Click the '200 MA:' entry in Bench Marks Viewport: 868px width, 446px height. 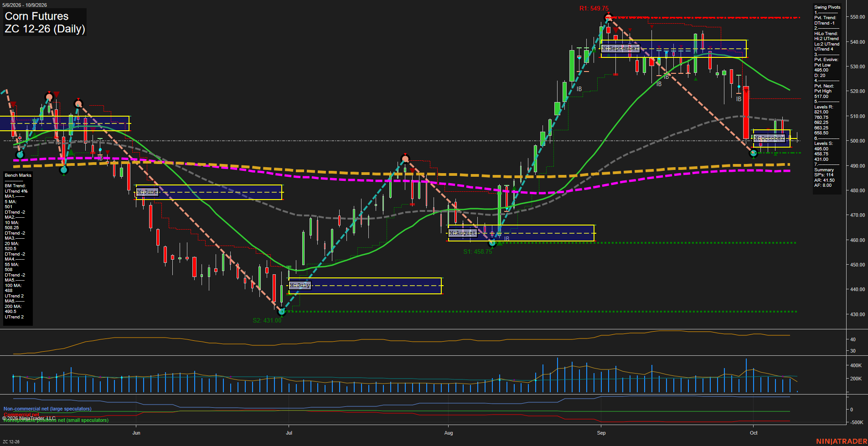point(13,307)
